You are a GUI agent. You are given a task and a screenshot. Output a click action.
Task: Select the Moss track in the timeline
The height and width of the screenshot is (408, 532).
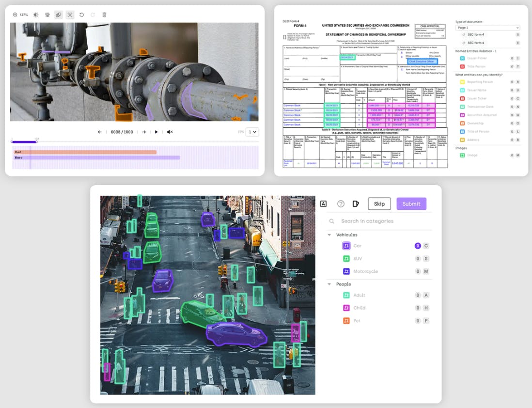coord(97,157)
